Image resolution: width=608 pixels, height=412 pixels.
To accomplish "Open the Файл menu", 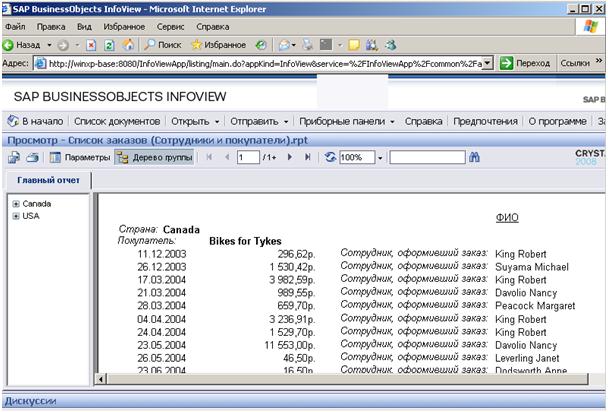I will (x=16, y=27).
